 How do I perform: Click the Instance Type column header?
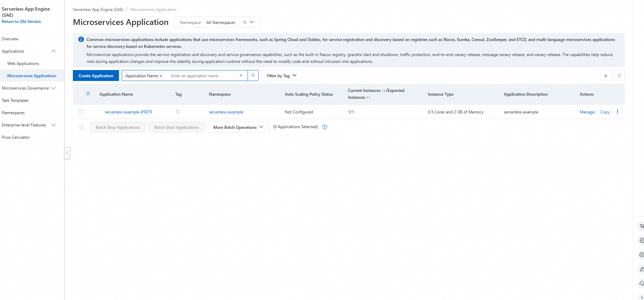pos(441,94)
